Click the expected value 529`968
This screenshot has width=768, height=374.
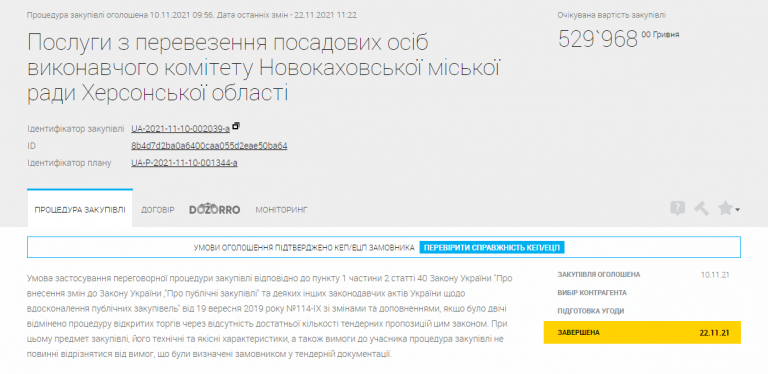598,39
